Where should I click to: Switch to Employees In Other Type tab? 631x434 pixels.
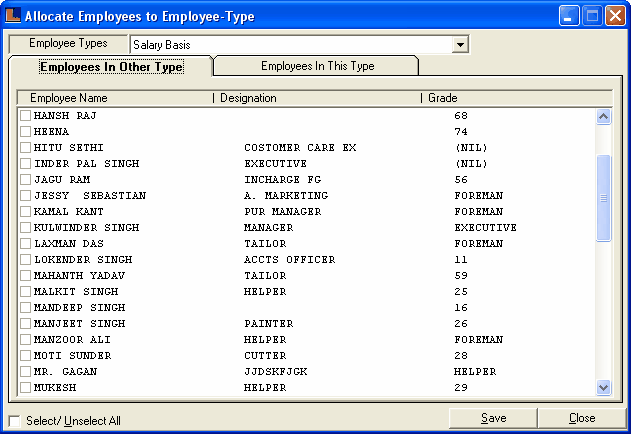point(111,66)
